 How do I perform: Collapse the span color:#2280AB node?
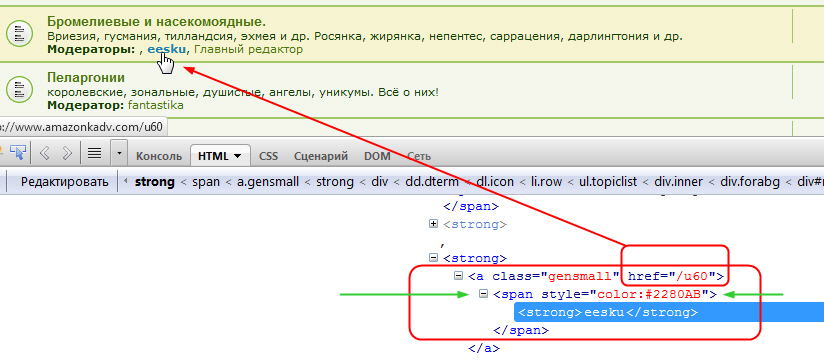483,294
